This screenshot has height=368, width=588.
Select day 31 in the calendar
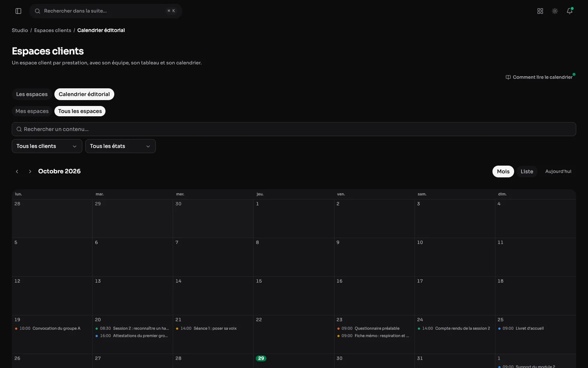pyautogui.click(x=420, y=358)
